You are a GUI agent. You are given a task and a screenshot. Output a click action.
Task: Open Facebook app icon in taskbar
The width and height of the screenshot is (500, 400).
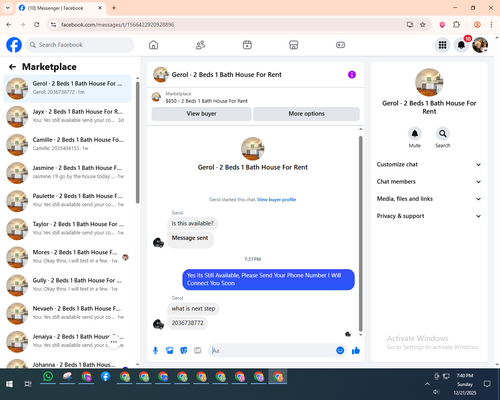pyautogui.click(x=106, y=377)
